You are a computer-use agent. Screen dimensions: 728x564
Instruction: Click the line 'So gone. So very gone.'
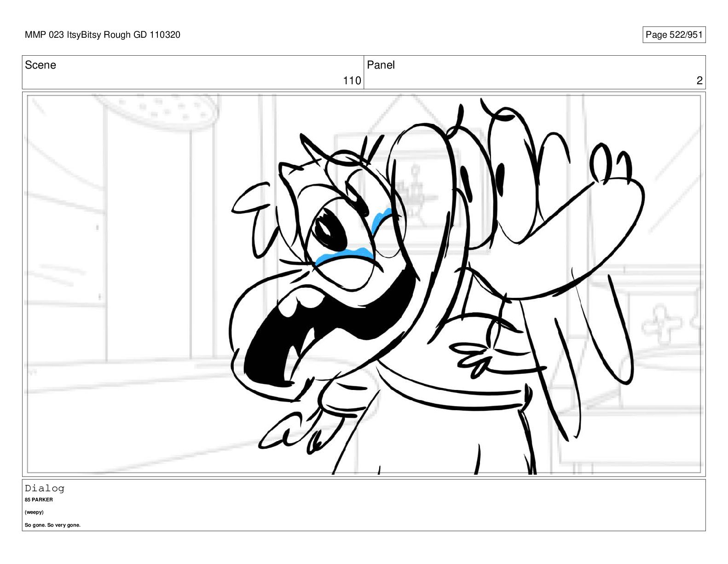tap(52, 525)
